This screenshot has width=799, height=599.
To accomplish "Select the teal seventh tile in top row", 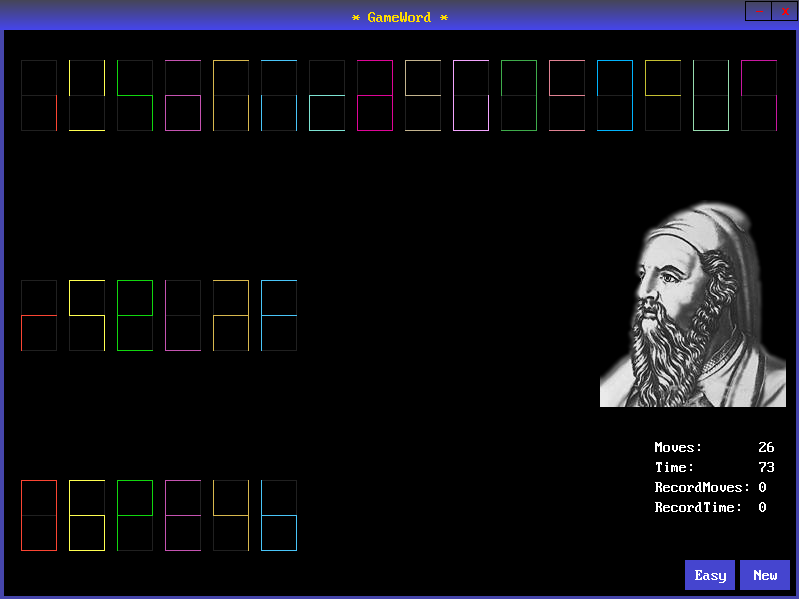I will [x=327, y=95].
